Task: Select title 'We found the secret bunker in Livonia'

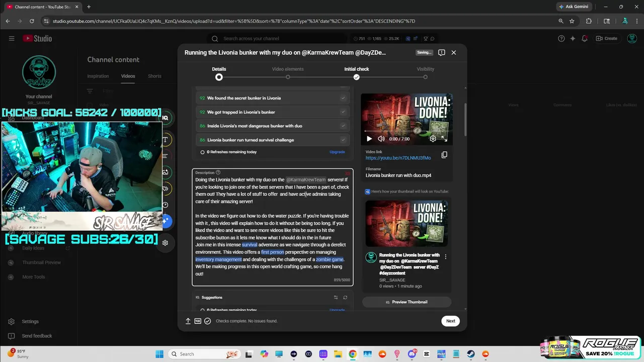Action: tap(273, 98)
